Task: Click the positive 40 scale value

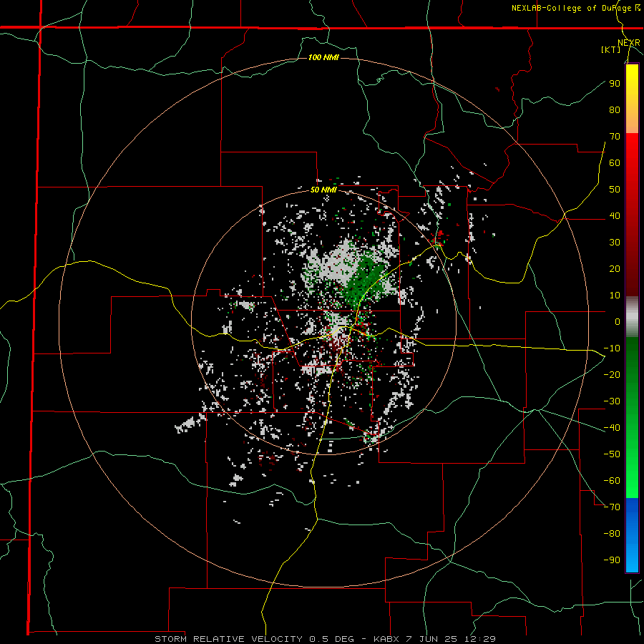Action: [x=615, y=216]
